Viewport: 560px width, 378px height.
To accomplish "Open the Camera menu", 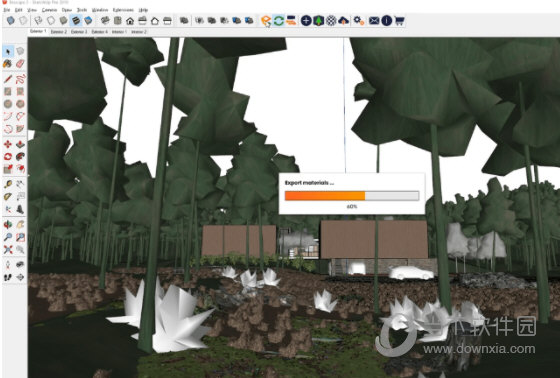I will (49, 10).
